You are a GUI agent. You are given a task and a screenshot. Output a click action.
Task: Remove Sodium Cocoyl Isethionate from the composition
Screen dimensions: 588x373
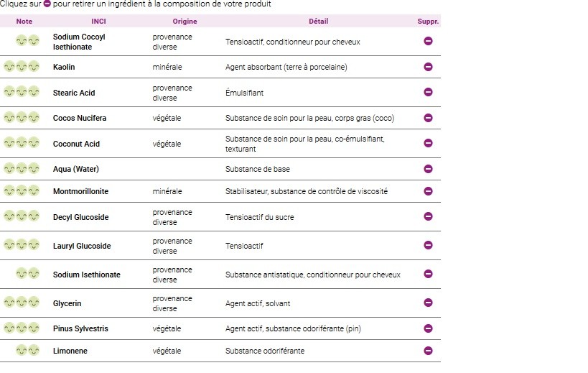[x=428, y=41]
